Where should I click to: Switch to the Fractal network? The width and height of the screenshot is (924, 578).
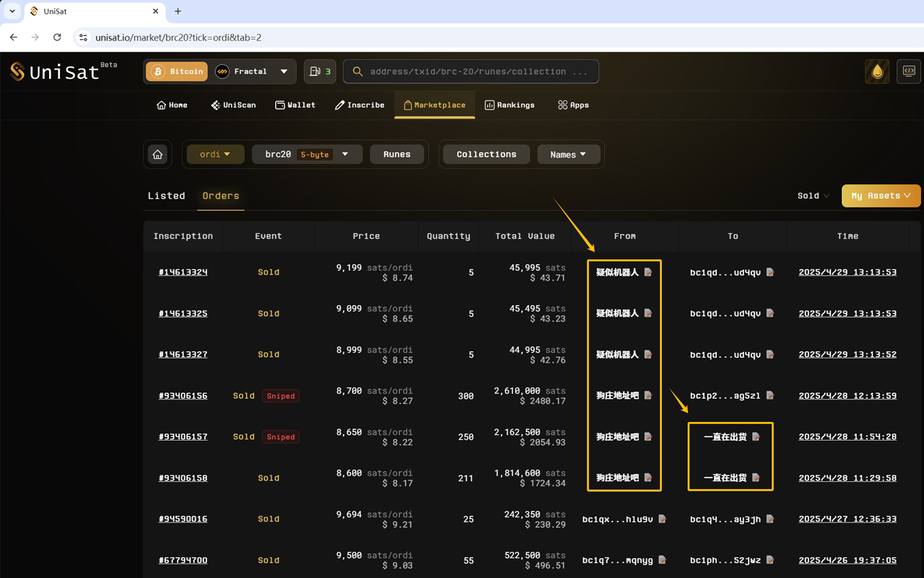coord(242,72)
